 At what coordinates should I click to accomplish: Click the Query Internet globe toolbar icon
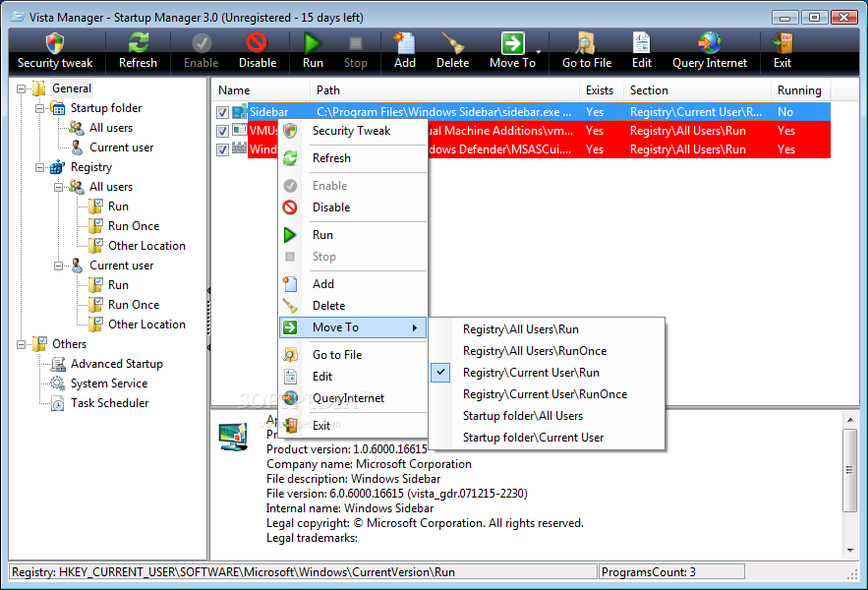pyautogui.click(x=709, y=42)
